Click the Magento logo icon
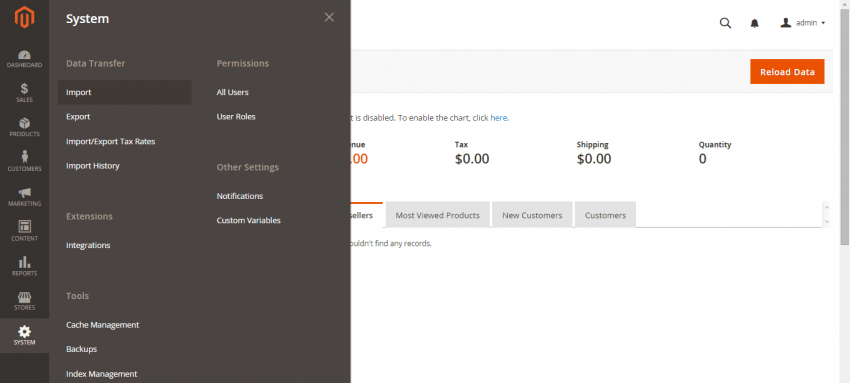850x383 pixels. [x=24, y=17]
